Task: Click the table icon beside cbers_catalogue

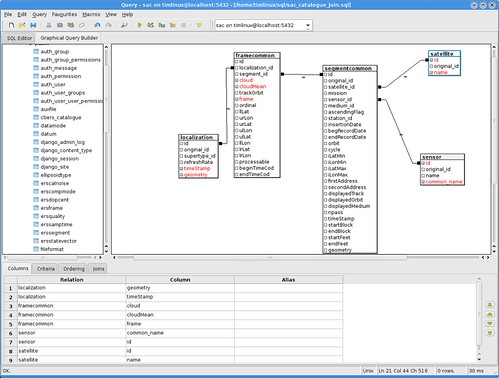Action: click(x=36, y=117)
